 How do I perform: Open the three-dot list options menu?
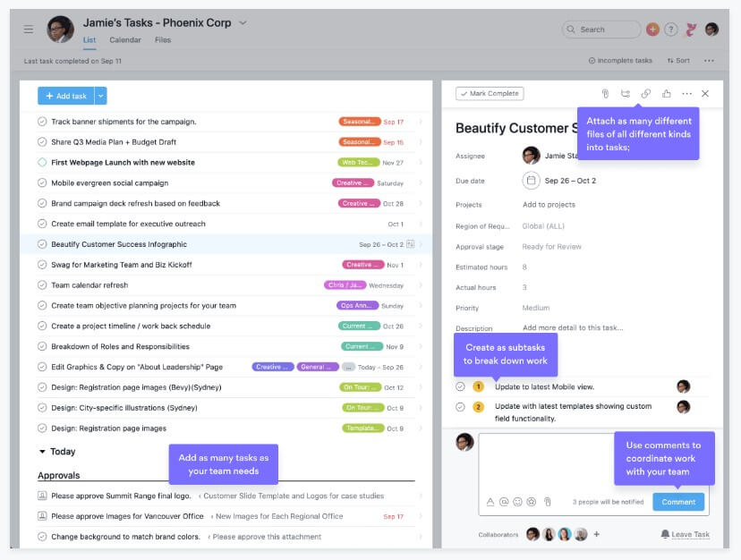709,61
